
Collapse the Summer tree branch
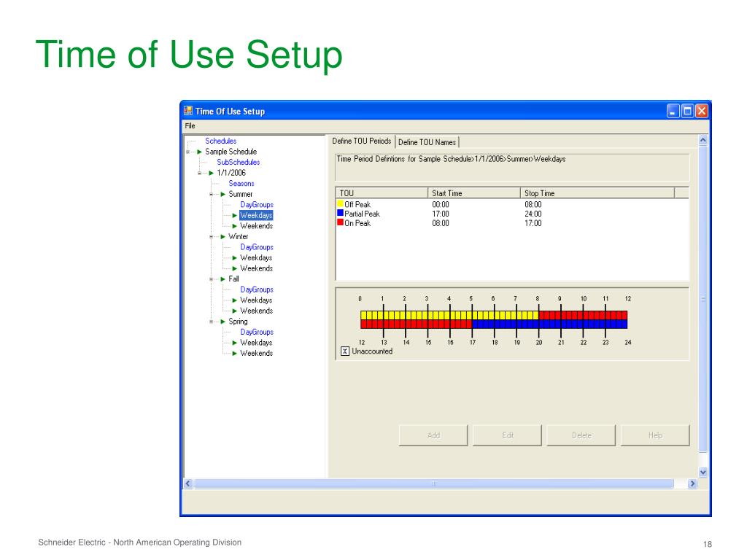209,194
